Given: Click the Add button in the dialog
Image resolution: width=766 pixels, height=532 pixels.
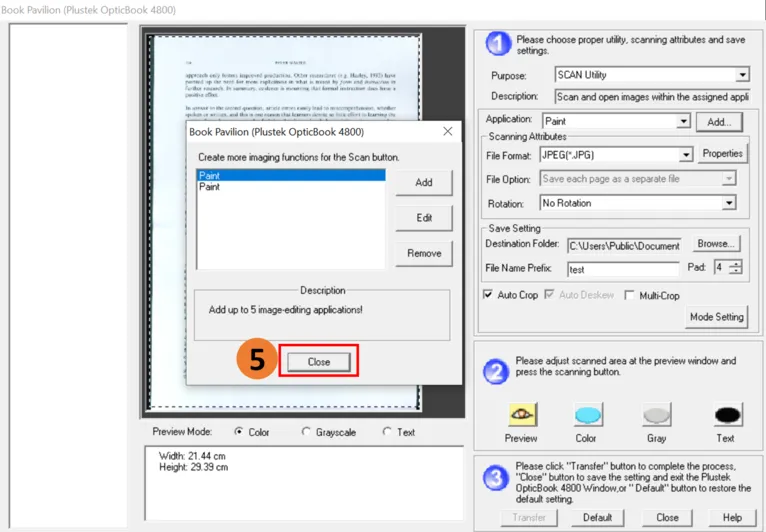Looking at the screenshot, I should coord(424,182).
